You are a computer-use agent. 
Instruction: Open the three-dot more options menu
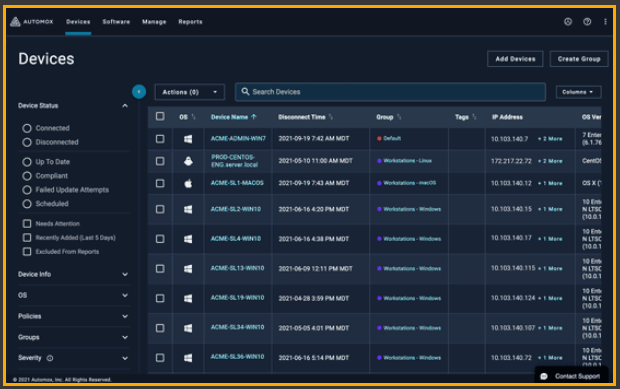tap(605, 22)
